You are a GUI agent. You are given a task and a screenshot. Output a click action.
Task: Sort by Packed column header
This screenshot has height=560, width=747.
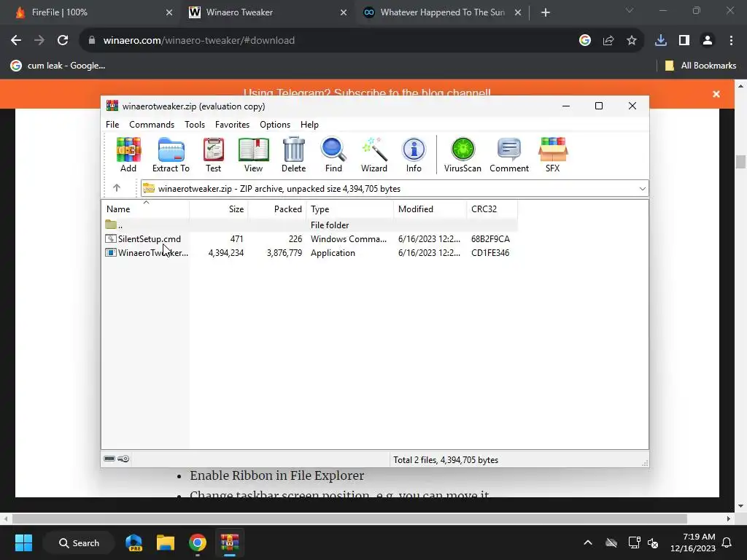coord(276,209)
